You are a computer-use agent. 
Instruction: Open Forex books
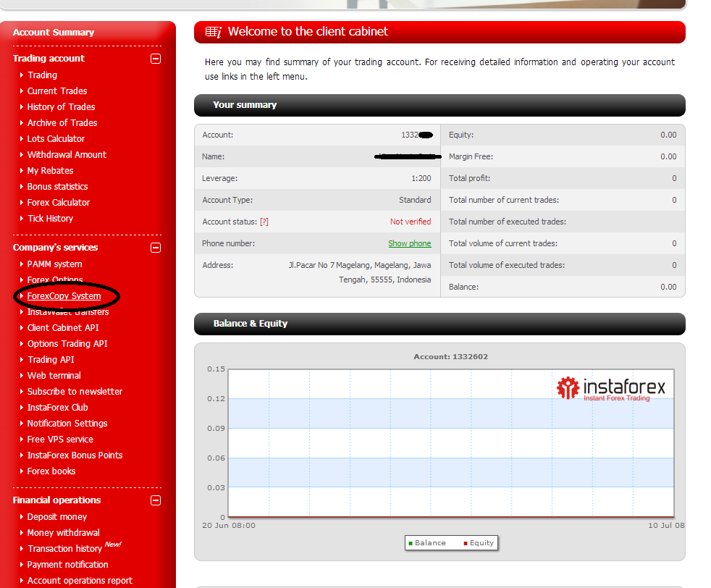coord(51,471)
